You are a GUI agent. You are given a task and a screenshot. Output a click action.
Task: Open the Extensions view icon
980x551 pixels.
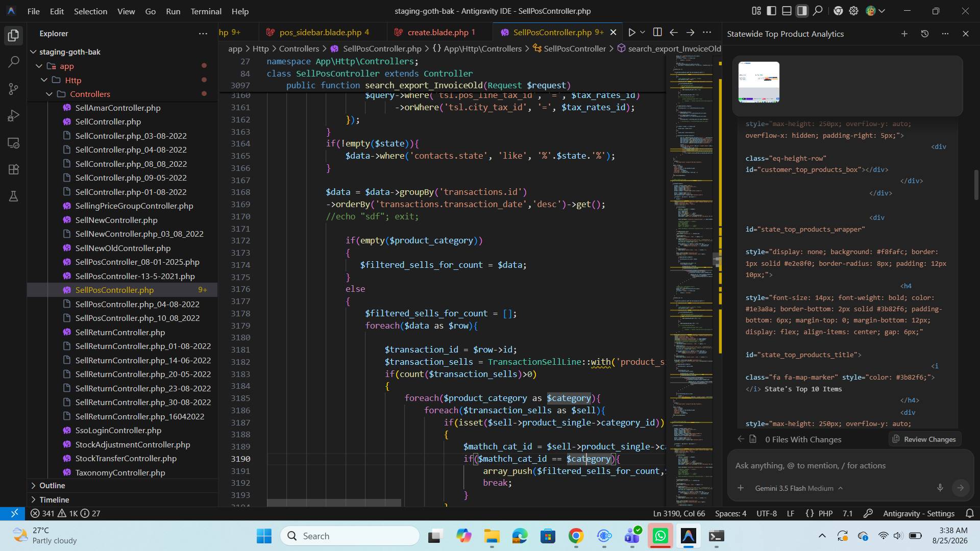click(x=14, y=169)
